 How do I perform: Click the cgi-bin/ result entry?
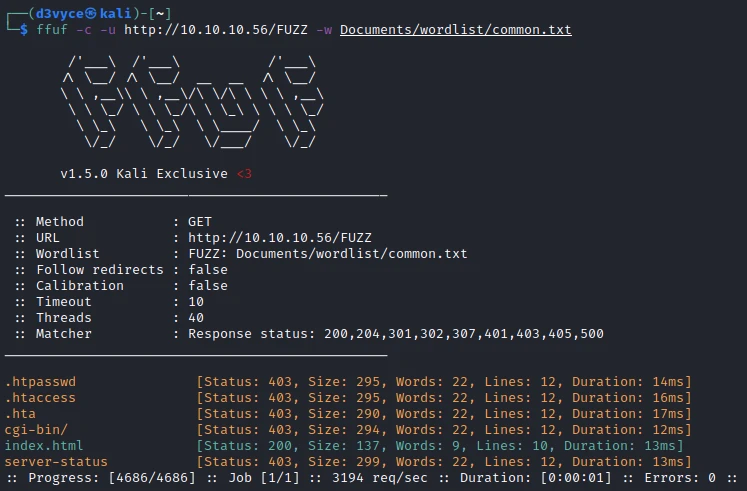coord(36,430)
